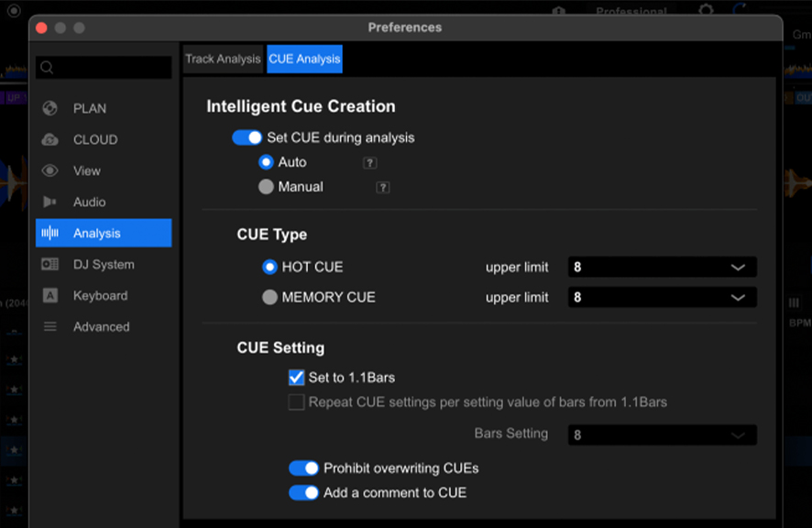This screenshot has height=528, width=812.
Task: Select the Manual radio button
Action: coord(267,187)
